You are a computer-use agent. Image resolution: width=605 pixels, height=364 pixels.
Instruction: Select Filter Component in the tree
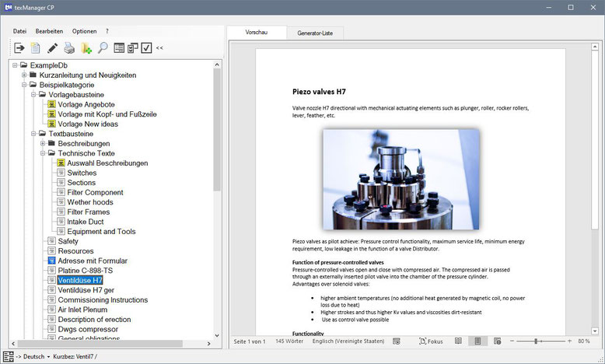[95, 192]
